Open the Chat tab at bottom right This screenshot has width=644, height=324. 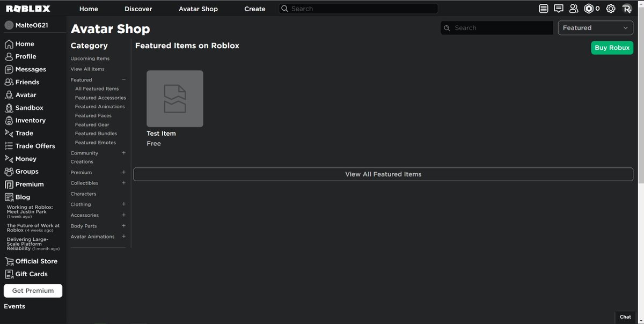(626, 317)
